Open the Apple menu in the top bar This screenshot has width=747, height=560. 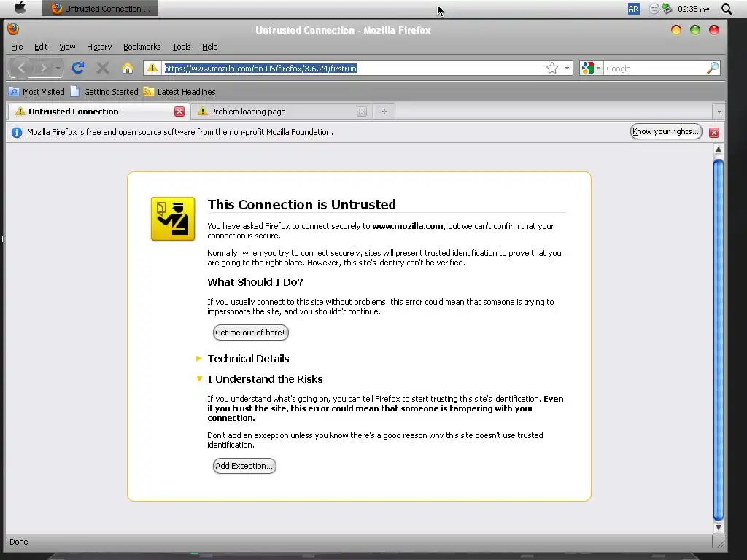[x=20, y=7]
